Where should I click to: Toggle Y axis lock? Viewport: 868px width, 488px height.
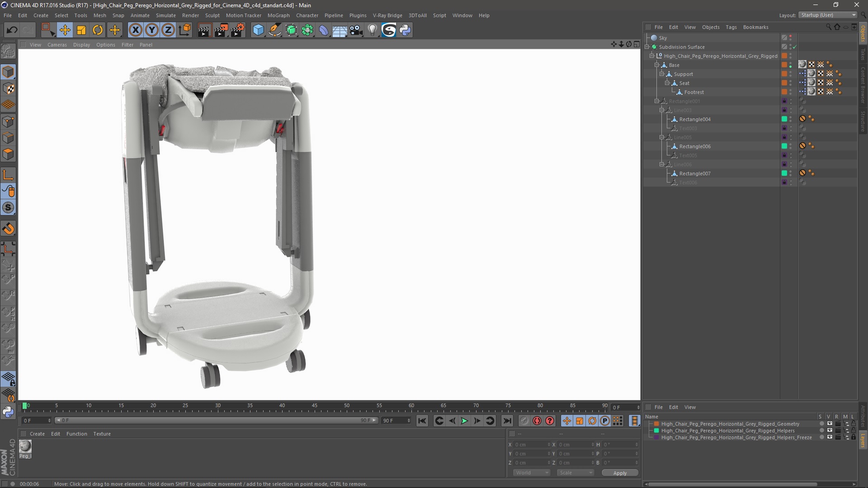(x=152, y=30)
